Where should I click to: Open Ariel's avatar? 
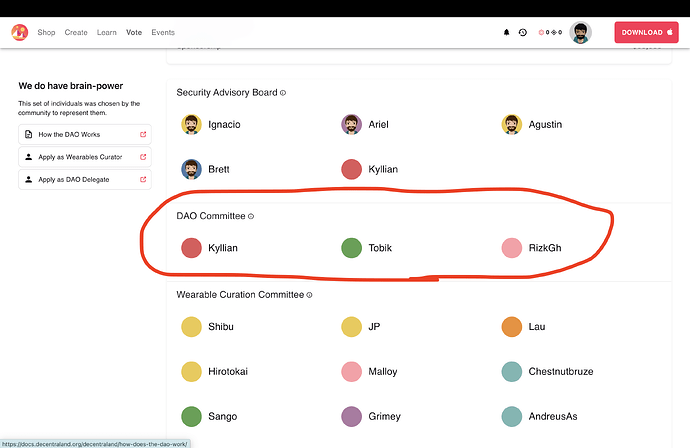[352, 125]
